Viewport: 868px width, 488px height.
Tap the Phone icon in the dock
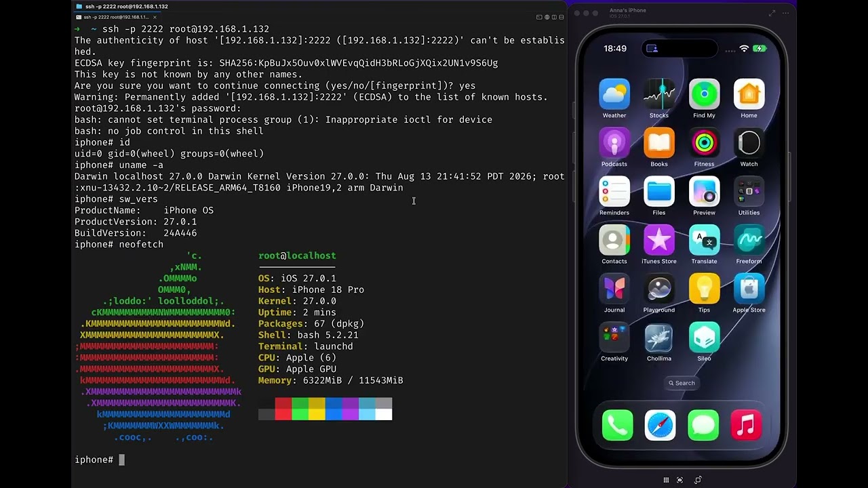click(617, 425)
